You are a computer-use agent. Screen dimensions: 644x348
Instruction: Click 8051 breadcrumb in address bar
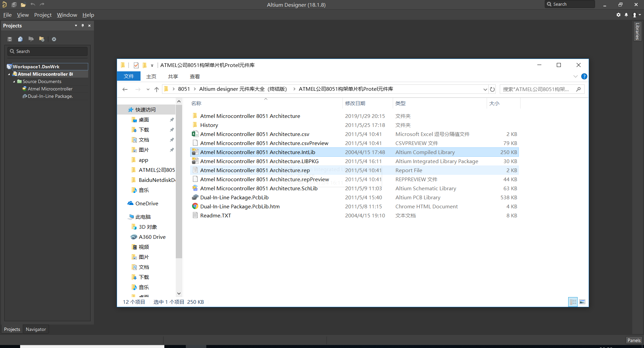[184, 89]
